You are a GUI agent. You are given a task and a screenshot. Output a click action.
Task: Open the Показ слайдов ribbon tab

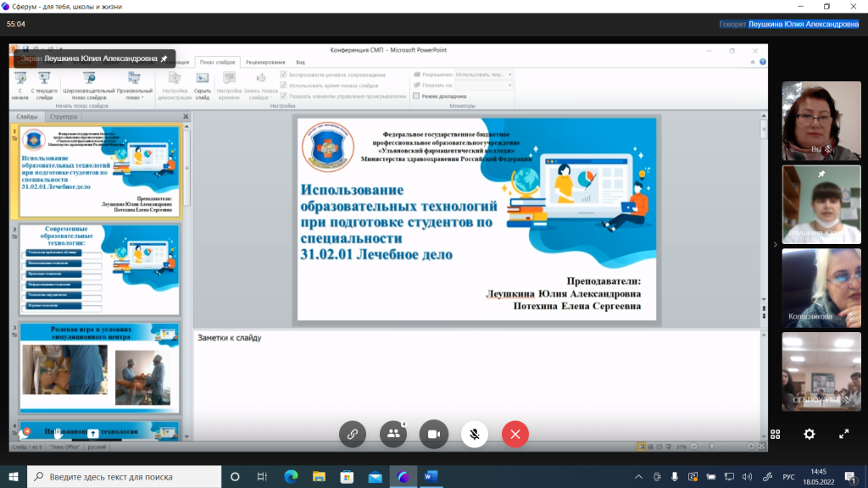(x=217, y=62)
